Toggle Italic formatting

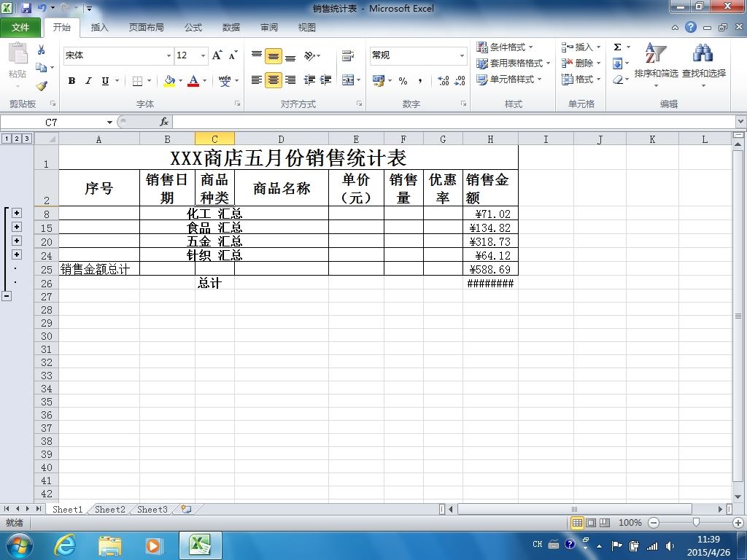click(88, 80)
